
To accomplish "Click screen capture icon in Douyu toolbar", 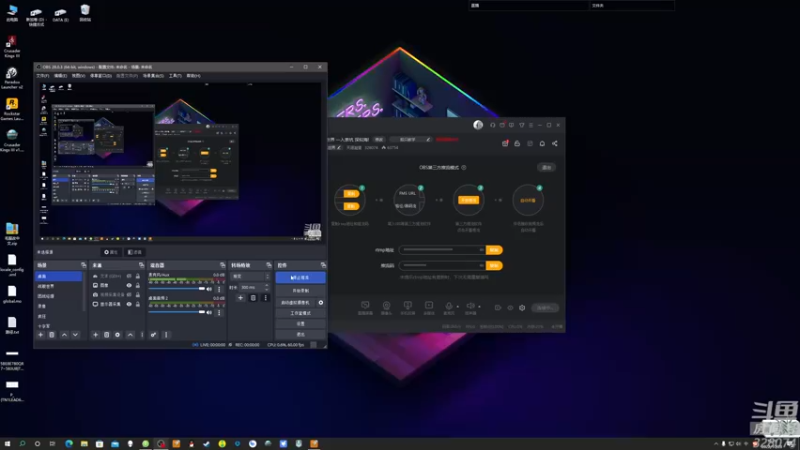I will click(365, 306).
